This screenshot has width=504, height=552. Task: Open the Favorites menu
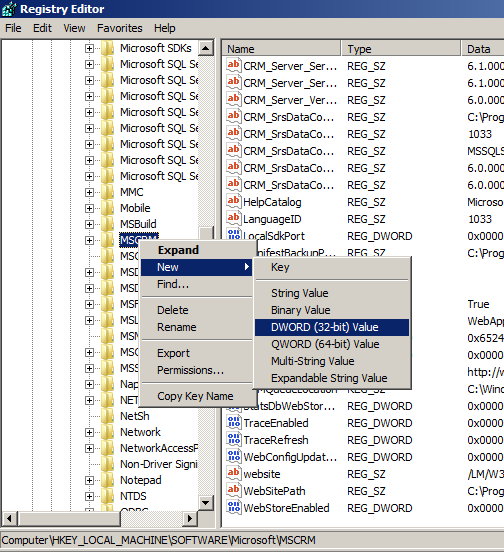[x=120, y=28]
